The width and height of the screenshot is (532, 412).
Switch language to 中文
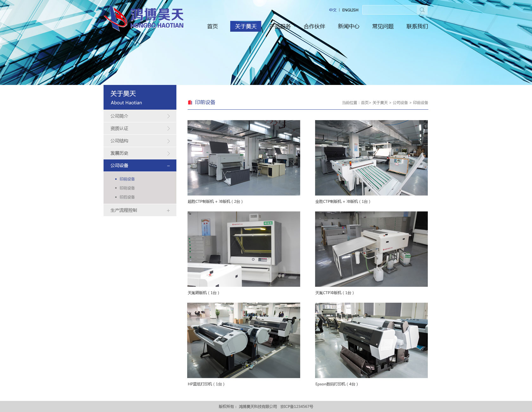click(x=332, y=10)
